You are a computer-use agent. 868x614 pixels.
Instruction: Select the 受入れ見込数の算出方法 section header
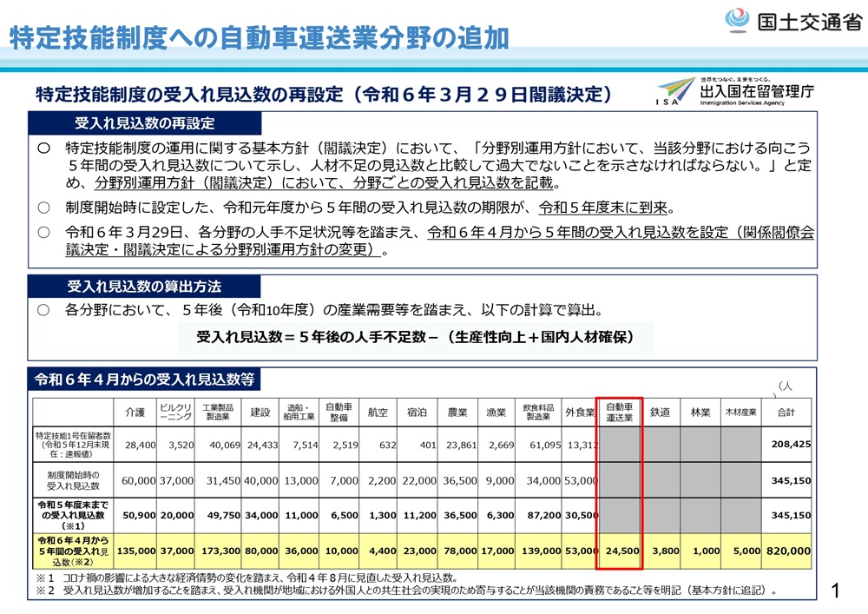[x=144, y=287]
